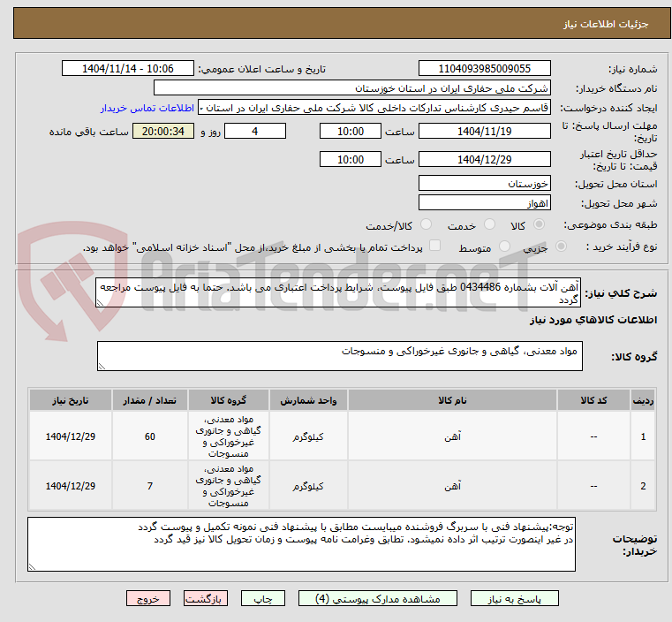Image resolution: width=672 pixels, height=622 pixels.
Task: Select the کالا/خدمت radio button
Action: [426, 224]
